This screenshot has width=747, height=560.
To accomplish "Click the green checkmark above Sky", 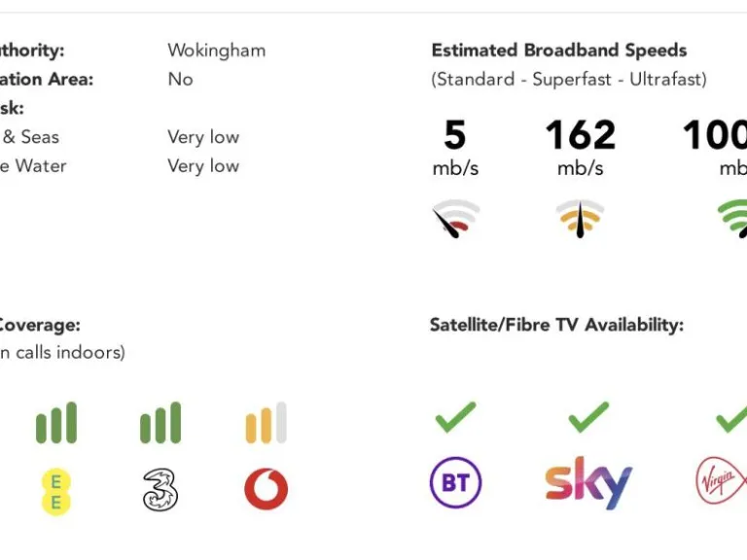I will click(588, 417).
